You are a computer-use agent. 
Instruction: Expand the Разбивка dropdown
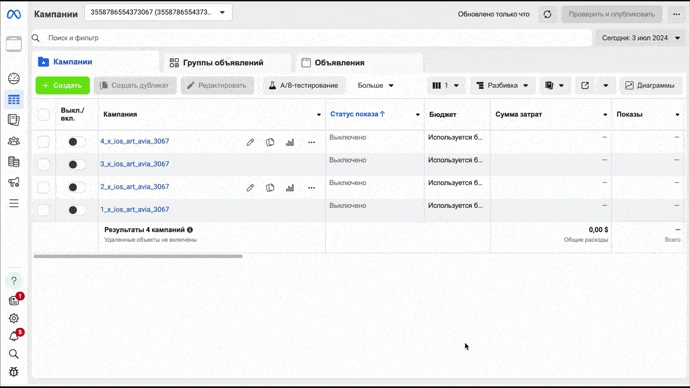[x=503, y=85]
